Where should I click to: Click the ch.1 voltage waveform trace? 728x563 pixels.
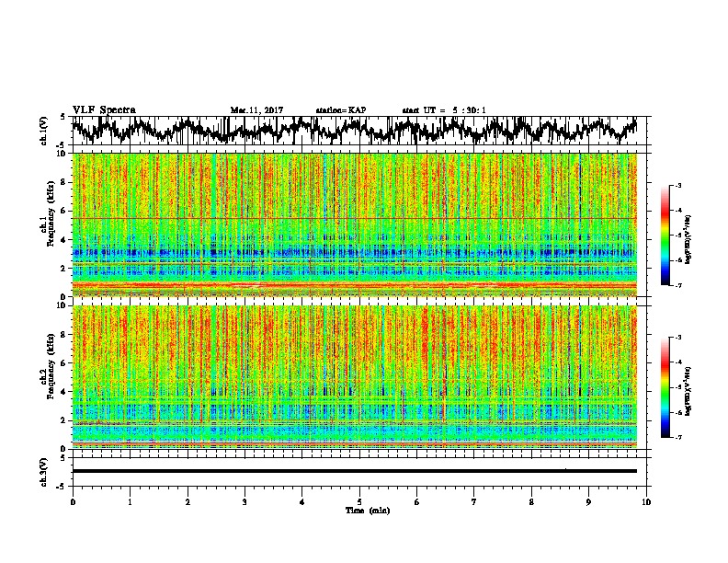354,130
